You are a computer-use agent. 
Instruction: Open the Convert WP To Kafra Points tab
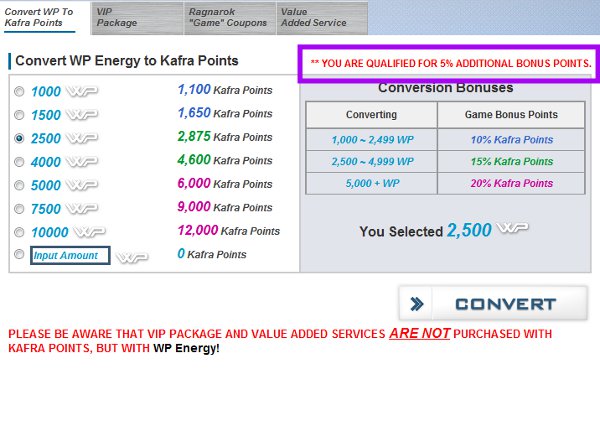point(45,18)
